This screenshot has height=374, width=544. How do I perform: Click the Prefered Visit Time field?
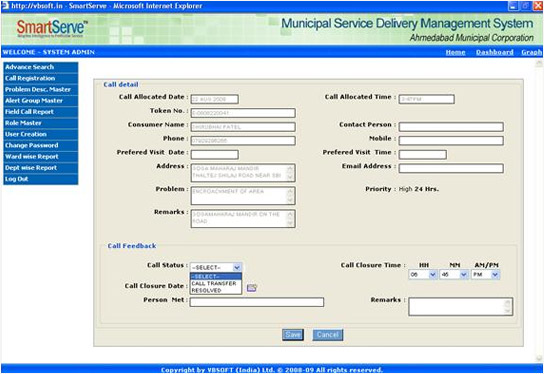pos(423,155)
